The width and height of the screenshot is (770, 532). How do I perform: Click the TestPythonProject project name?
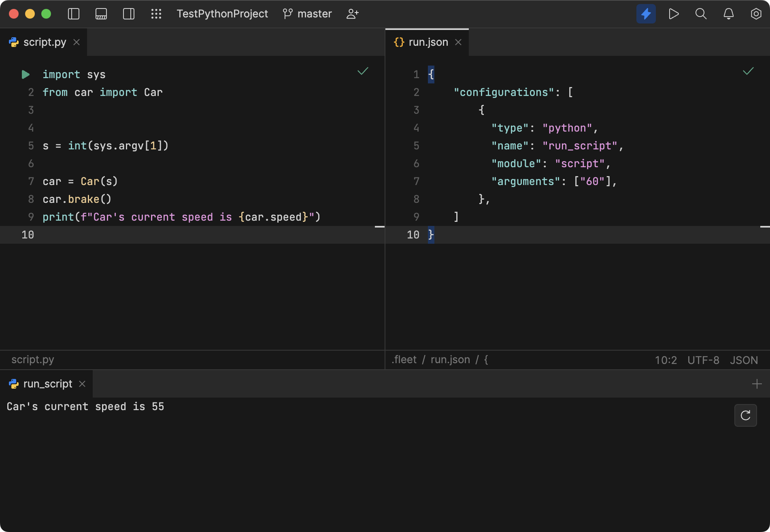pyautogui.click(x=222, y=13)
